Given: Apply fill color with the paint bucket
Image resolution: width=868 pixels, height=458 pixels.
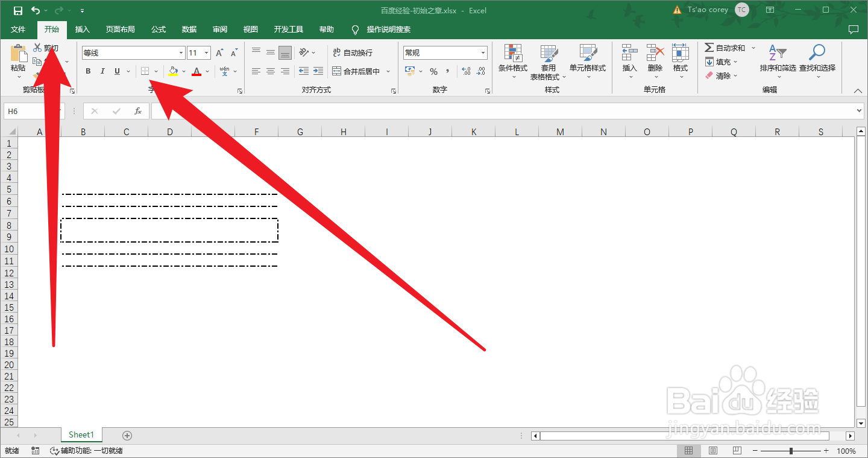Looking at the screenshot, I should click(174, 71).
